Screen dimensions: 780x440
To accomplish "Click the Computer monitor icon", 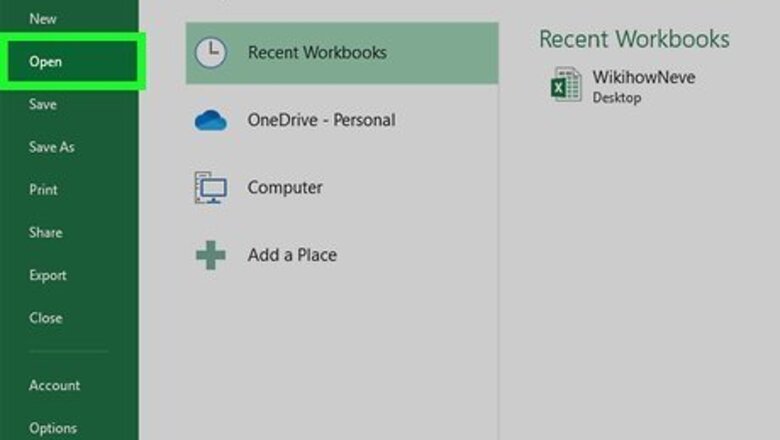I will coord(211,187).
